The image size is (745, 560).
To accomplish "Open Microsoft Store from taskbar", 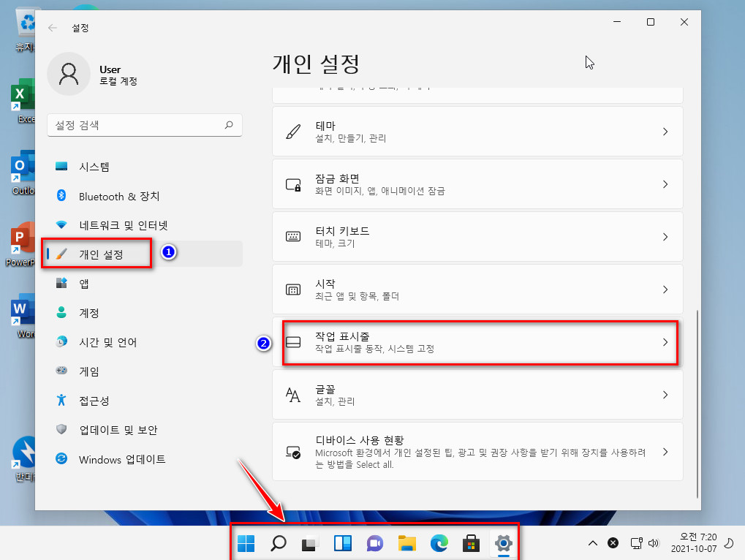I will (x=471, y=543).
